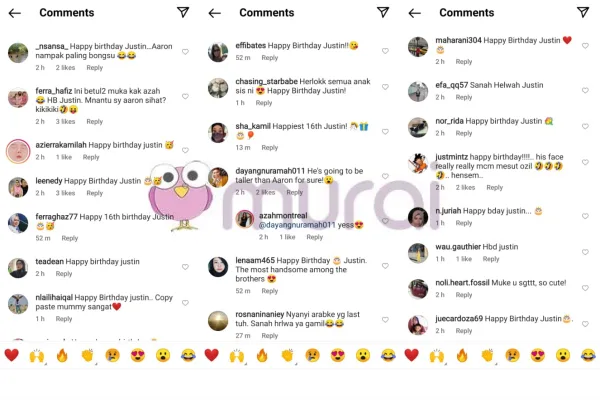This screenshot has width=600, height=400.
Task: Go back using the arrow in left Comments panel
Action: [15, 13]
